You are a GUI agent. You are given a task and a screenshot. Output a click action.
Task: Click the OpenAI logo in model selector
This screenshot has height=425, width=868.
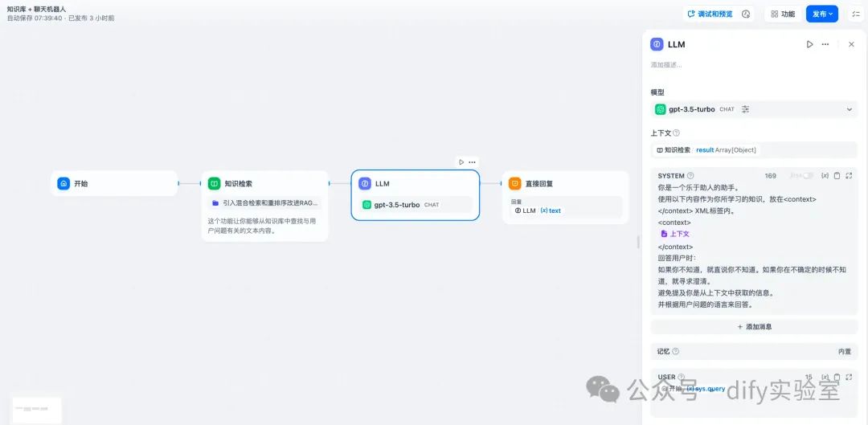pyautogui.click(x=661, y=109)
